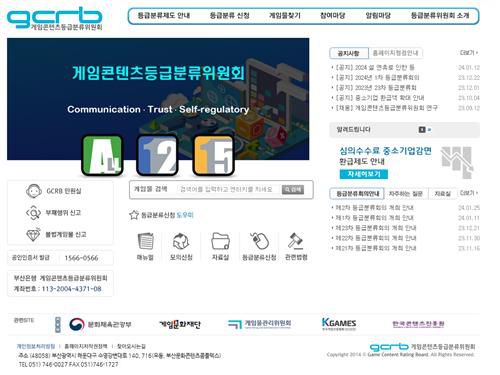This screenshot has height=375, width=500.
Task: Select the 공지사항 tab
Action: pos(349,53)
